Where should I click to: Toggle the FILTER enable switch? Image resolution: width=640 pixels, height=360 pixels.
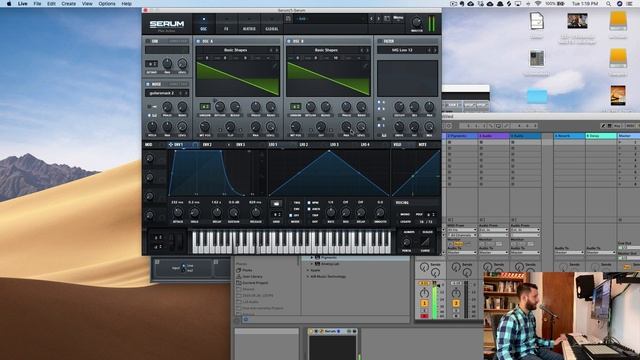point(380,41)
